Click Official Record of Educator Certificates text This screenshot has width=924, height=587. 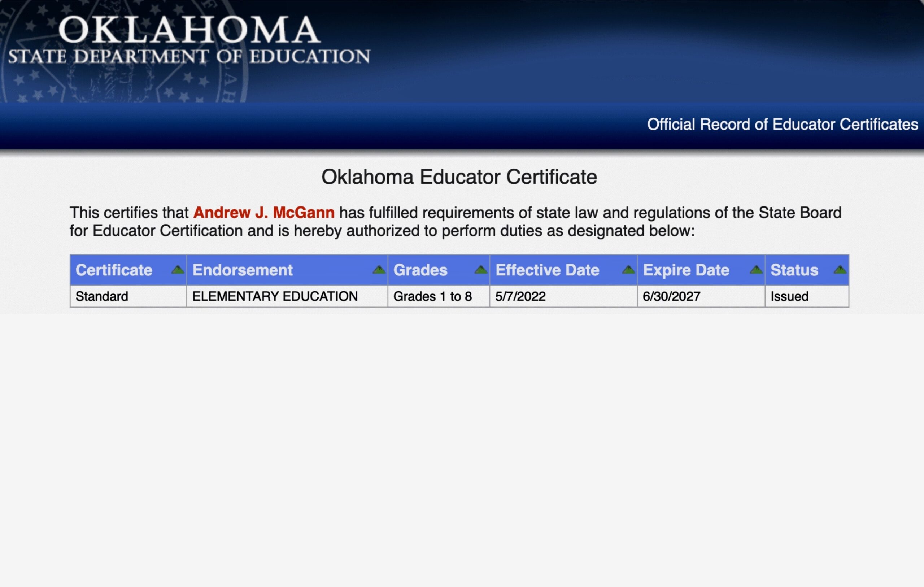point(782,125)
